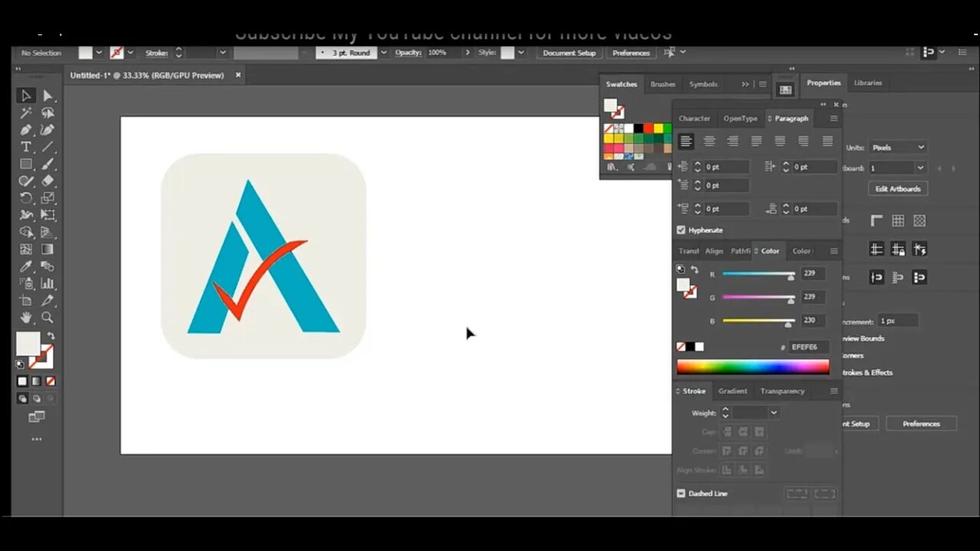Choose the Scale tool
Viewport: 980px width, 551px height.
tap(47, 197)
